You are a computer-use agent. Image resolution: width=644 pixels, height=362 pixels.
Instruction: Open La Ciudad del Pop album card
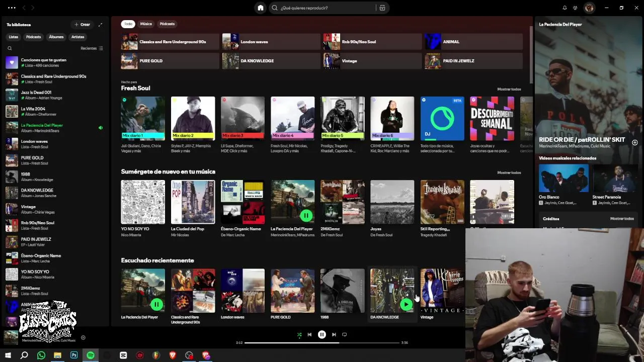[193, 209]
